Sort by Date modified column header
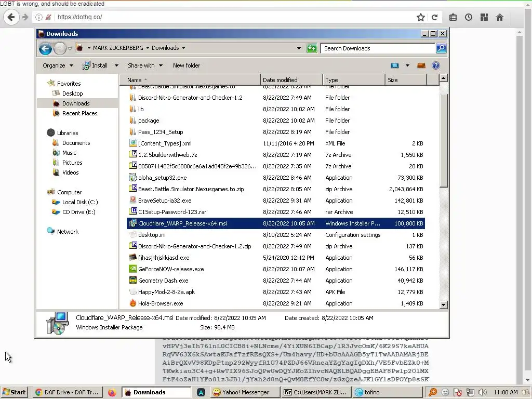The height and width of the screenshot is (399, 532). [x=291, y=80]
